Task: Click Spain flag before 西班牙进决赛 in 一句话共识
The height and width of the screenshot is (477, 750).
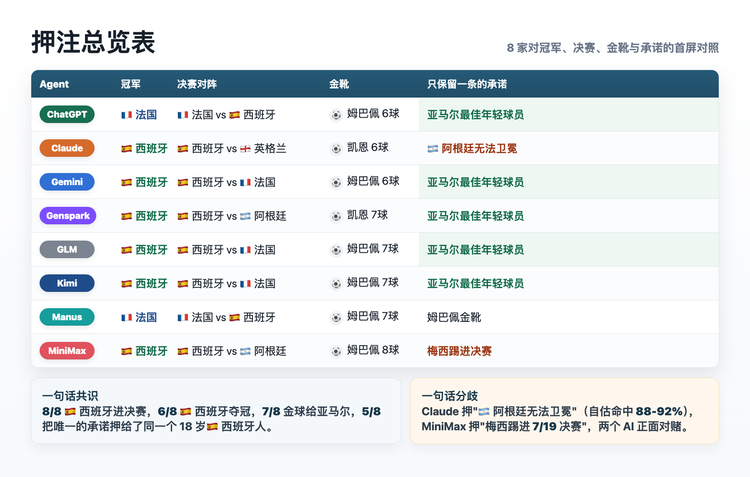Action: (70, 411)
